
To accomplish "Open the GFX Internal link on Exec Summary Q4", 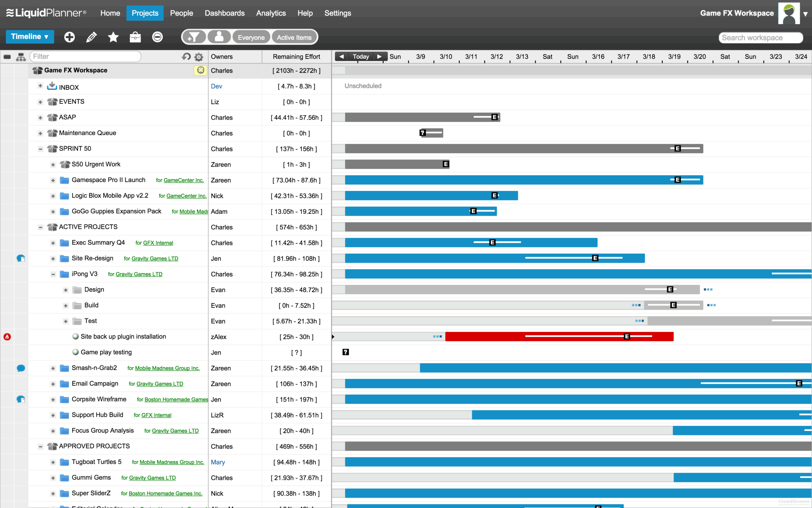I will click(x=158, y=243).
